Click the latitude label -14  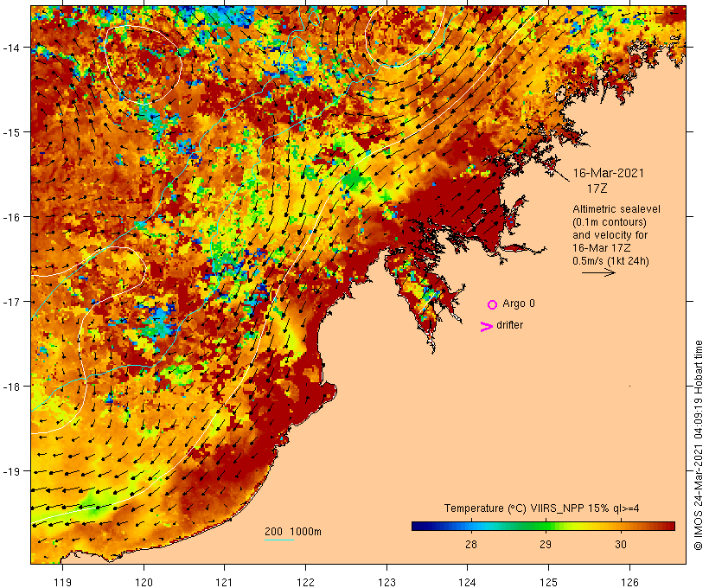11,47
